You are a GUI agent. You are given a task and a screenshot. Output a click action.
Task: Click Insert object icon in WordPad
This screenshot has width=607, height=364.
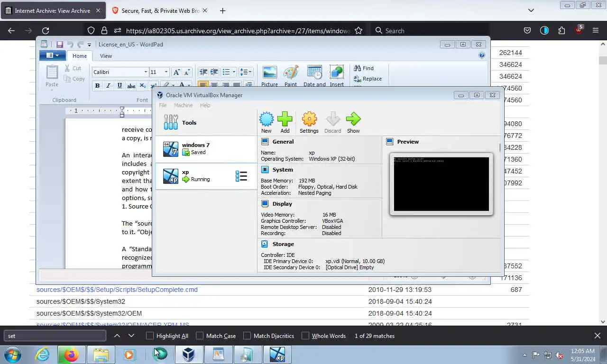(337, 76)
